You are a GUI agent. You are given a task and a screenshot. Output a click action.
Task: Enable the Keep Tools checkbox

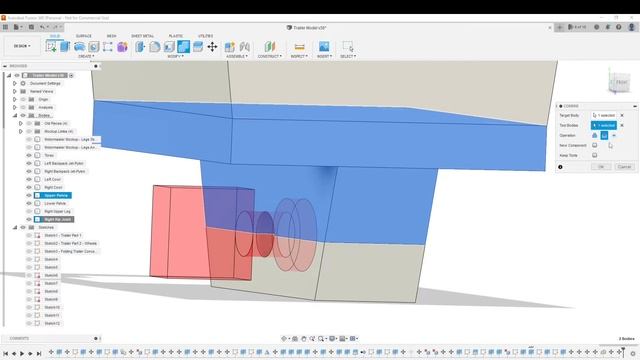(x=595, y=155)
